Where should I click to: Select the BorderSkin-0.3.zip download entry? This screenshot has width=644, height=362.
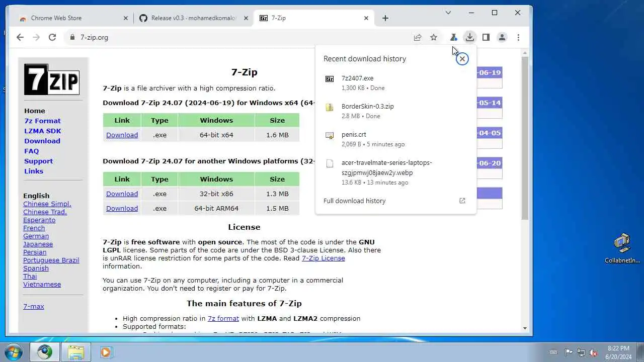pos(396,111)
